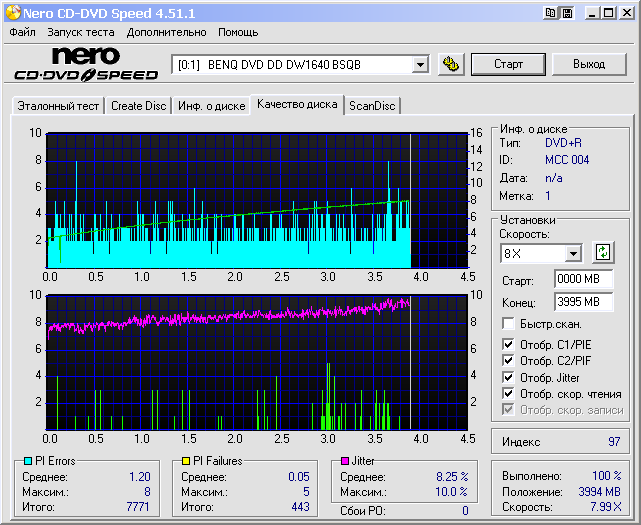Click the magenta Jitter legend square
Image resolution: width=641 pixels, height=525 pixels.
click(343, 461)
